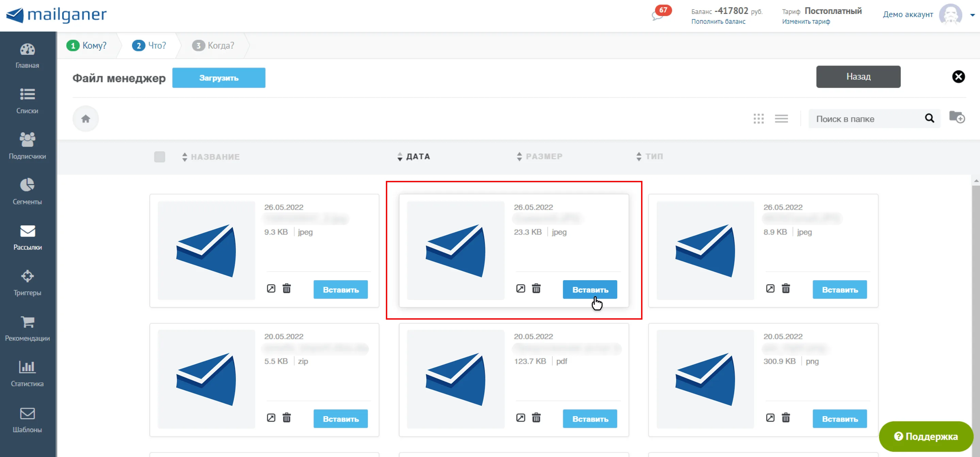The height and width of the screenshot is (457, 980).
Task: Delete the 23.3 KB jpeg file
Action: click(536, 289)
